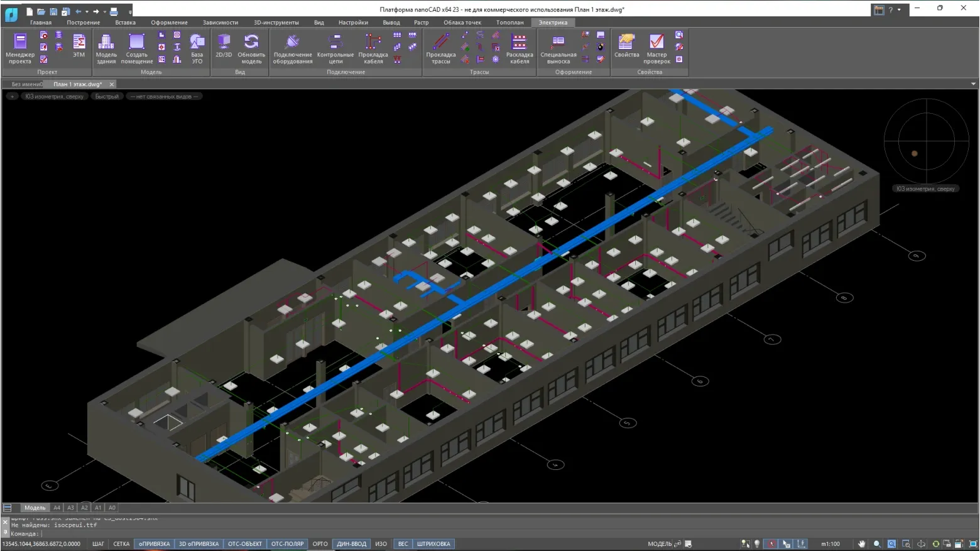Open the help dropdown arrow in title bar
The image size is (980, 551).
pyautogui.click(x=899, y=10)
